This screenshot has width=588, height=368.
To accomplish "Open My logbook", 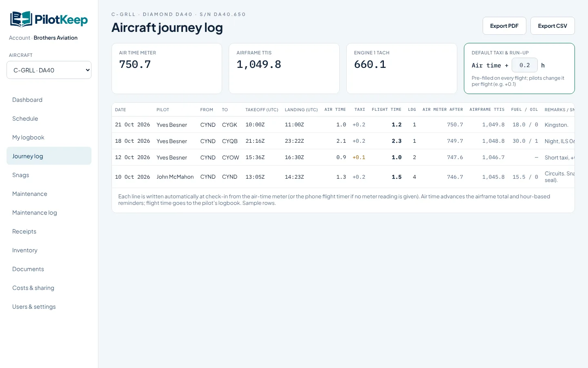I will 49,137.
